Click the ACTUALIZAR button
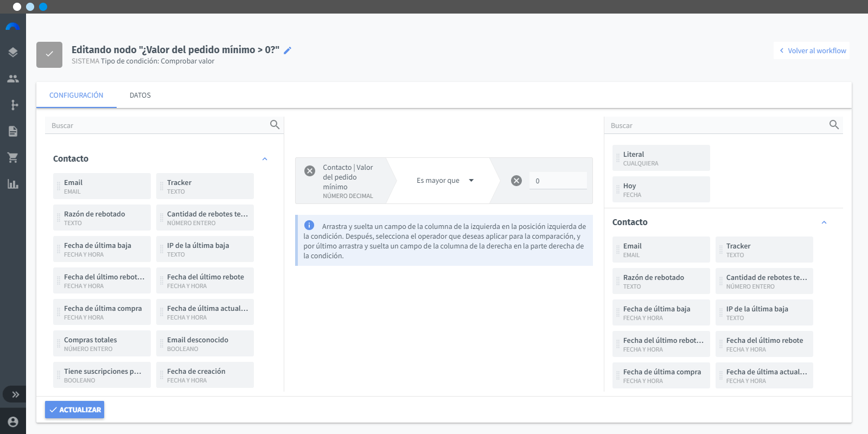 [x=74, y=410]
